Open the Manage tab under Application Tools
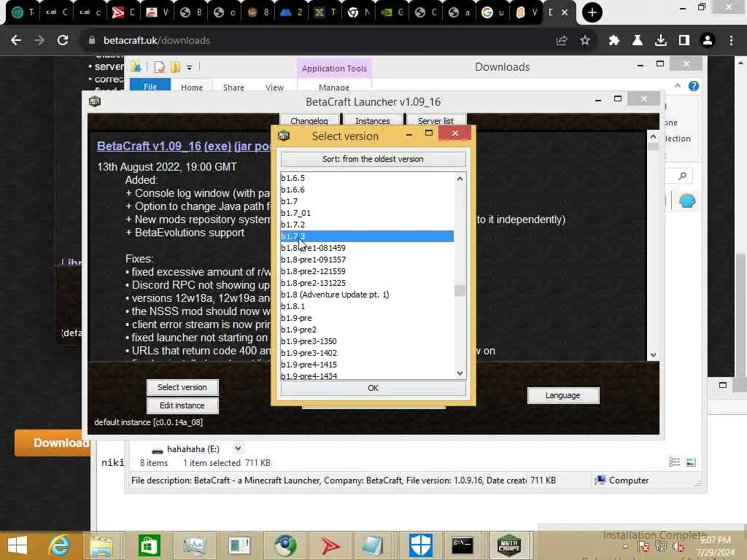 [334, 87]
